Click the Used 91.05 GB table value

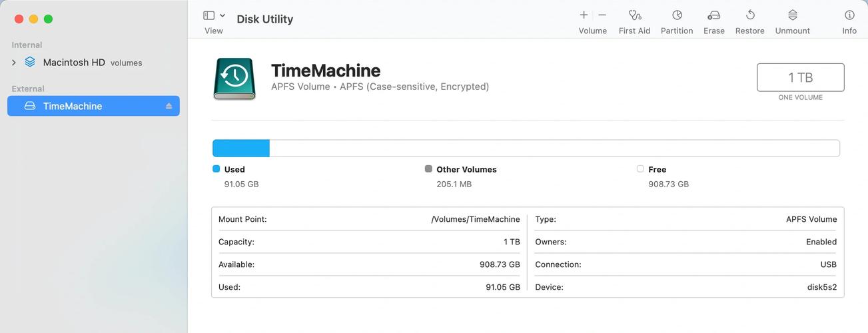click(503, 287)
